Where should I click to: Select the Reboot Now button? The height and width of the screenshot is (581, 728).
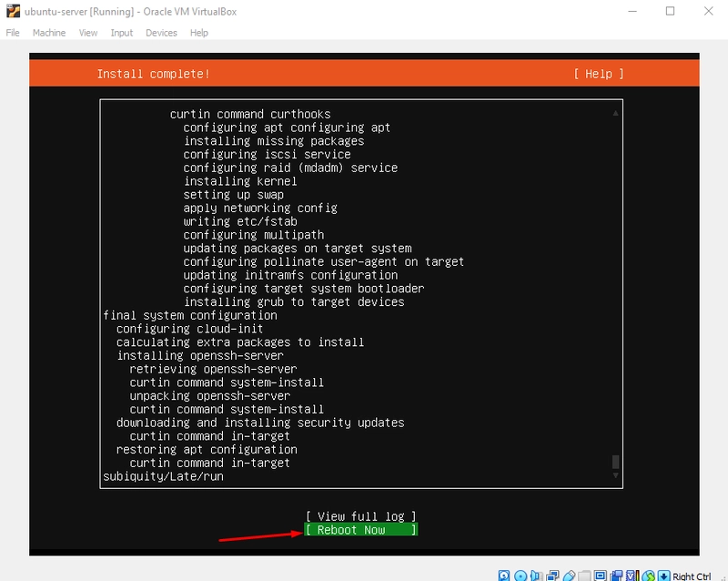coord(360,530)
